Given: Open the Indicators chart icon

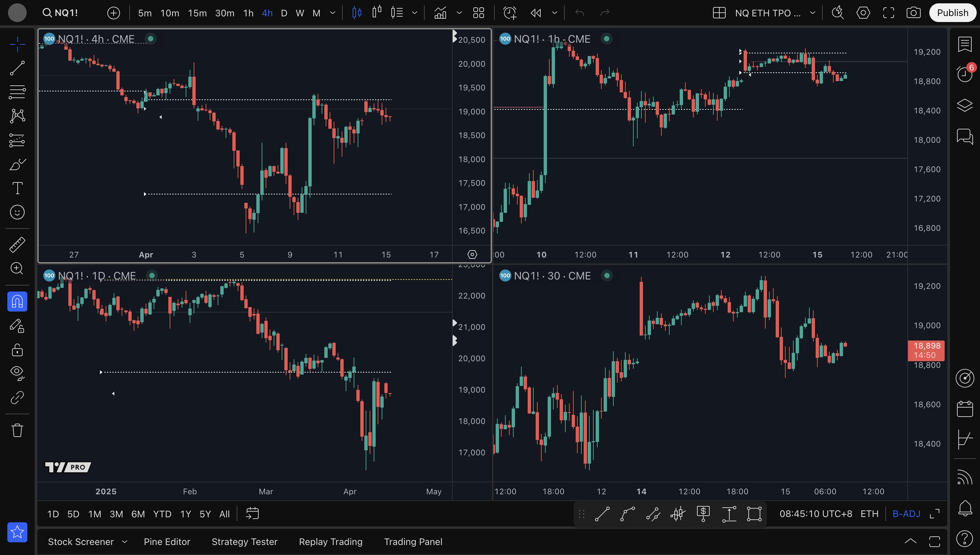Looking at the screenshot, I should 440,13.
